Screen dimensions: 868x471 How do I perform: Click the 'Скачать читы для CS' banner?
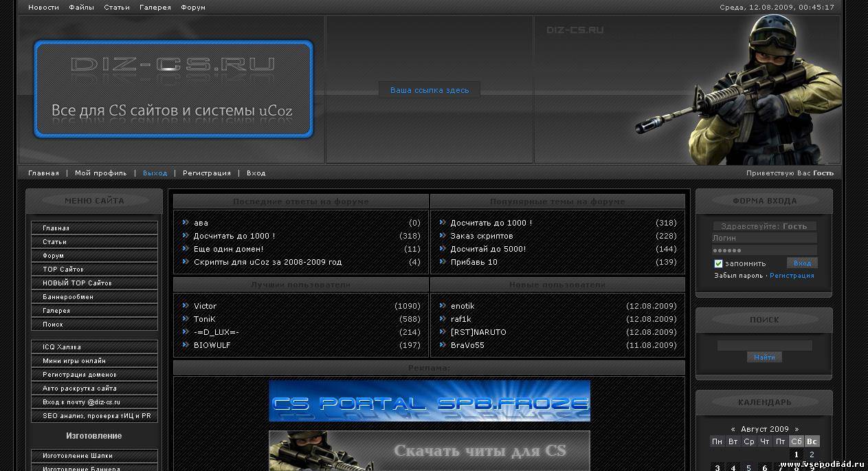[x=430, y=451]
